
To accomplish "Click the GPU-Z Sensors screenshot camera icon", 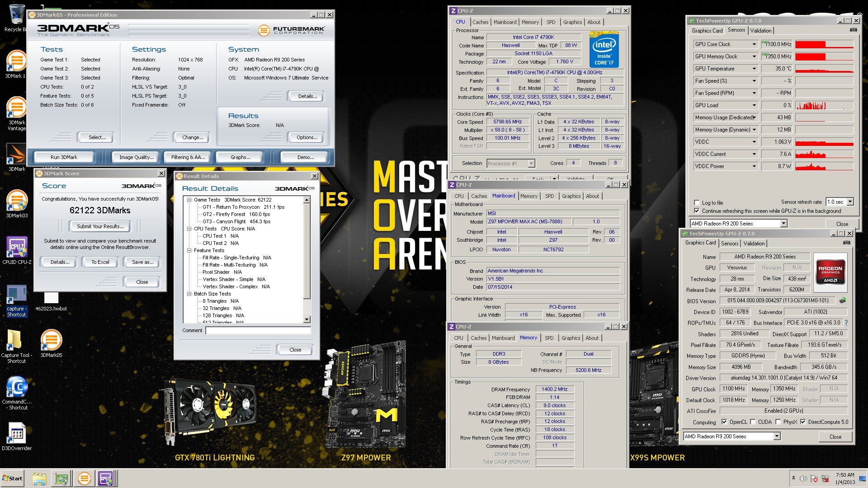I will tap(853, 30).
